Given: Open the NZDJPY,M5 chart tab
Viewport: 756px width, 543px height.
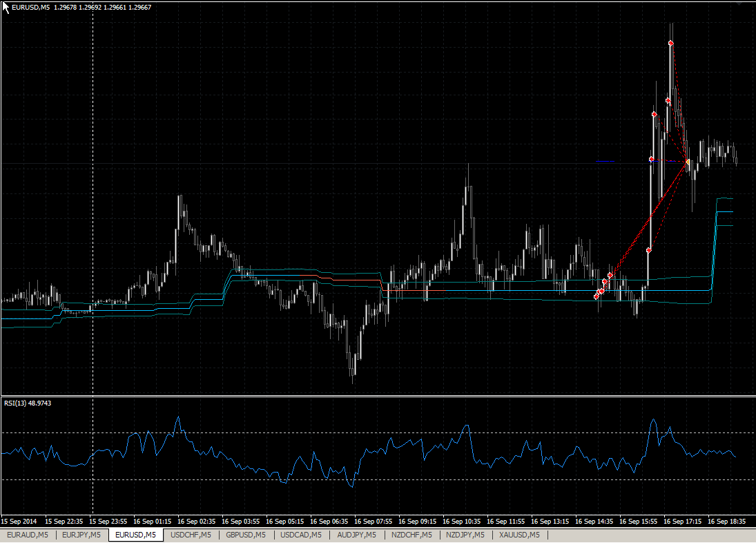Looking at the screenshot, I should point(465,535).
